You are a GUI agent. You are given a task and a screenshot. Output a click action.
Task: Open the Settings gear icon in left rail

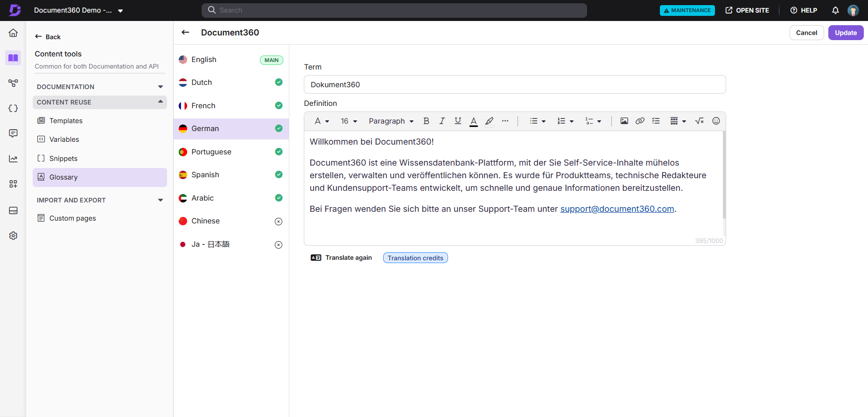coord(13,236)
